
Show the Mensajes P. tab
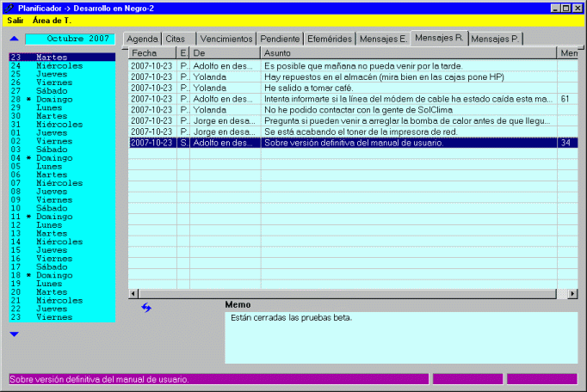click(x=496, y=40)
